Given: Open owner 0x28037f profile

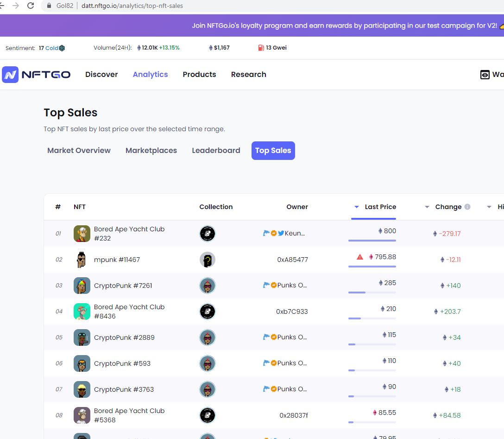Looking at the screenshot, I should tap(294, 415).
